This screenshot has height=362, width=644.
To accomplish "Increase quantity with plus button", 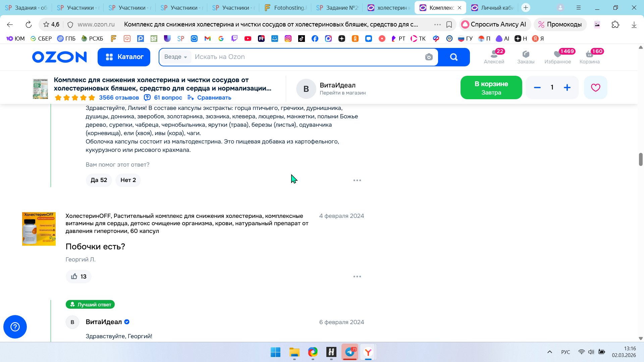I will (567, 87).
